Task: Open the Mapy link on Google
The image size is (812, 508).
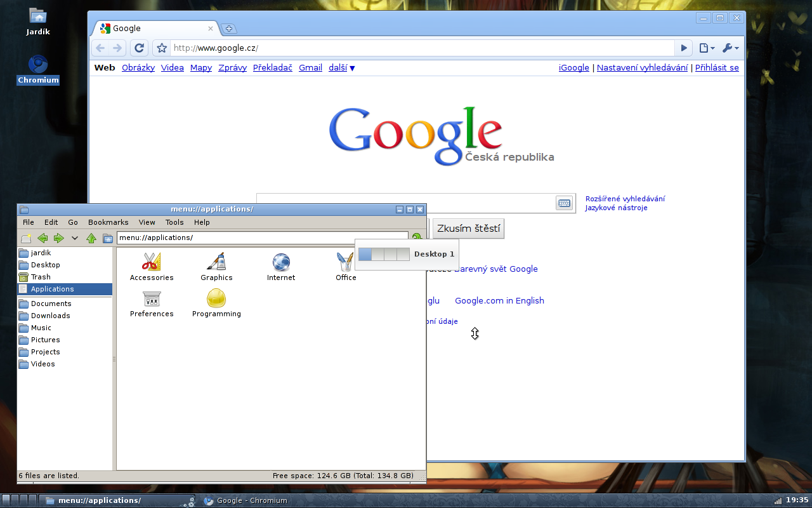Action: pos(201,68)
